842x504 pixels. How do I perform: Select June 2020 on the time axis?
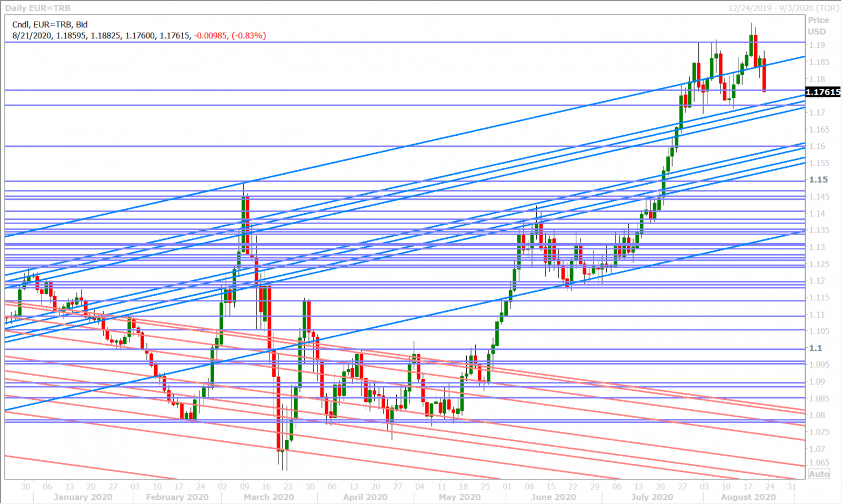[x=553, y=497]
